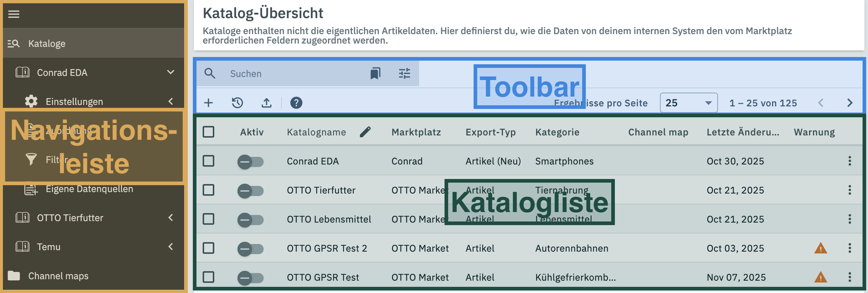The image size is (868, 293).
Task: Open the hamburger menu icon
Action: pos(14,14)
